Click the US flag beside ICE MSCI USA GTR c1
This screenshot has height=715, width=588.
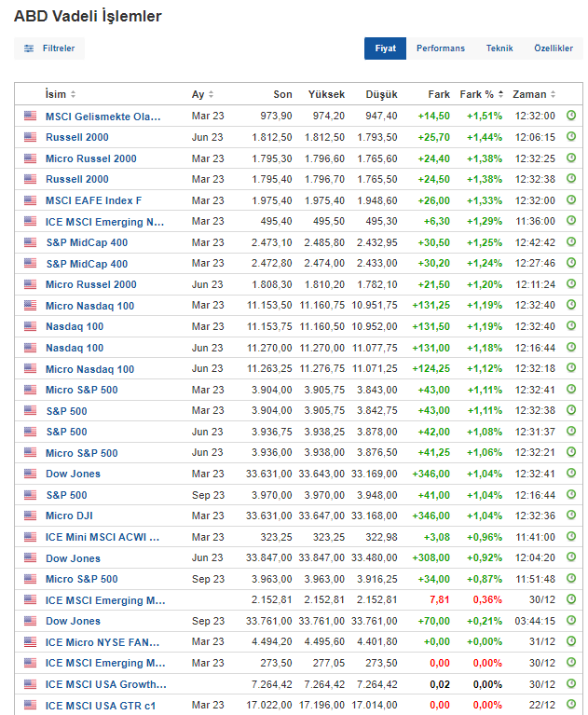[30, 705]
